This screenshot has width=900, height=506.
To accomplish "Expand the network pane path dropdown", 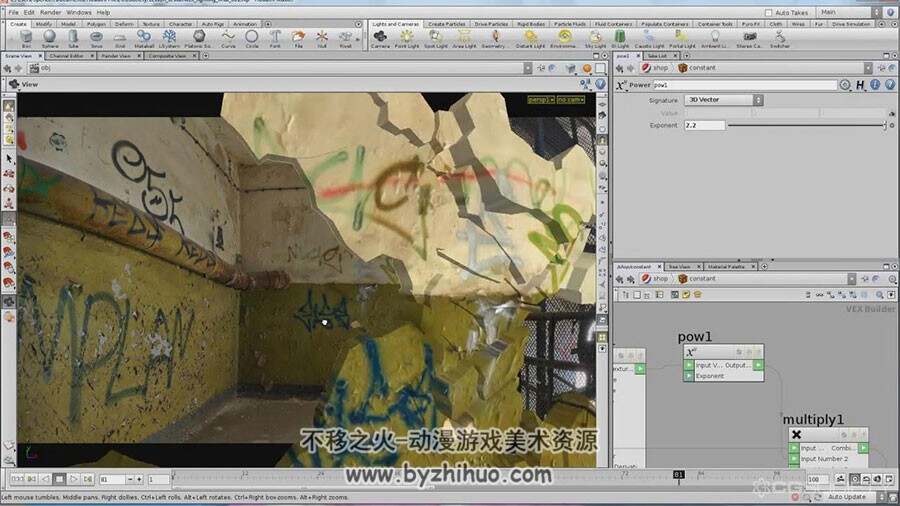I will (x=851, y=279).
